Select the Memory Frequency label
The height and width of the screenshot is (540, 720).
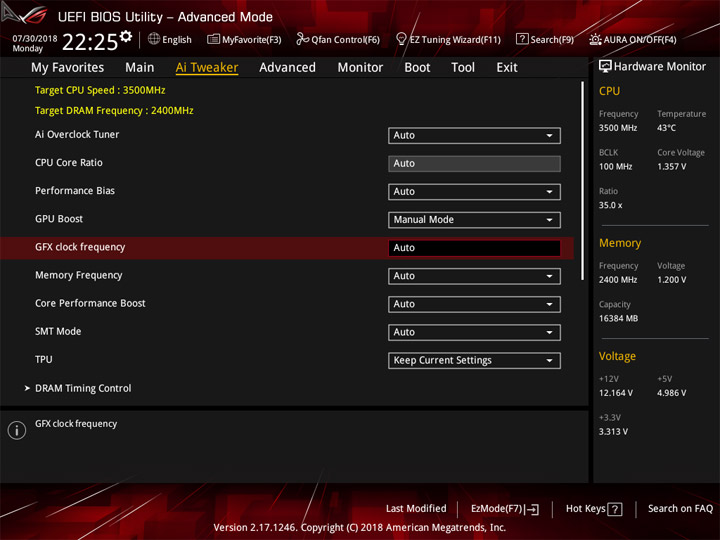(79, 275)
